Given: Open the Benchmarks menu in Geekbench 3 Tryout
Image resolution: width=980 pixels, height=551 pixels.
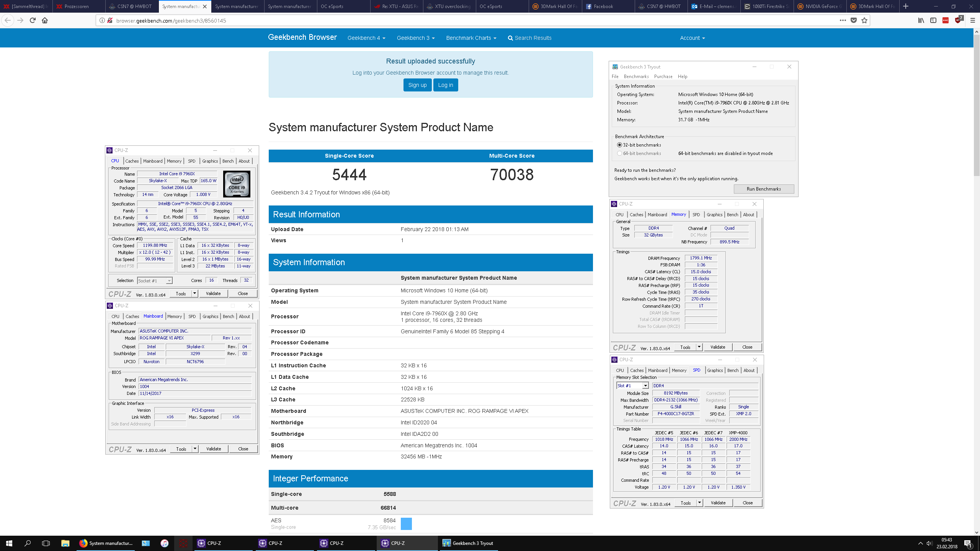Looking at the screenshot, I should [x=636, y=77].
